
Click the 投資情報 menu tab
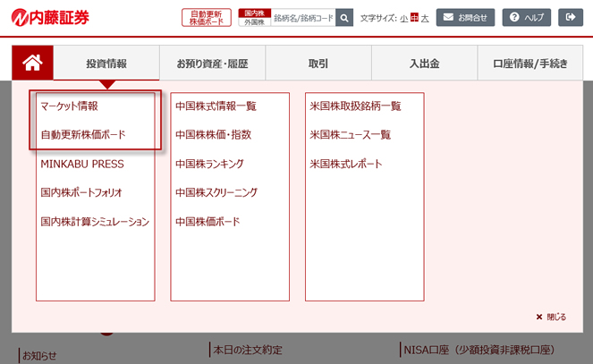[x=106, y=63]
